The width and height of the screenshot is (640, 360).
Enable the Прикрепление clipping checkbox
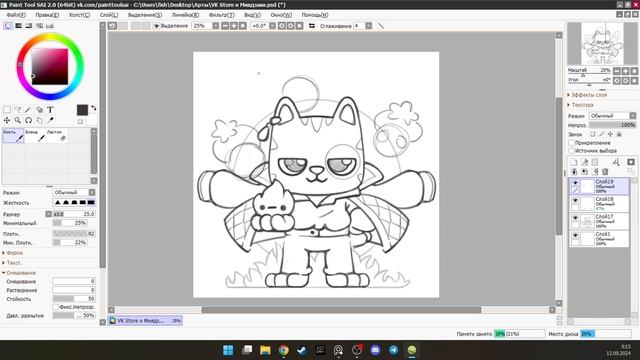pyautogui.click(x=571, y=143)
